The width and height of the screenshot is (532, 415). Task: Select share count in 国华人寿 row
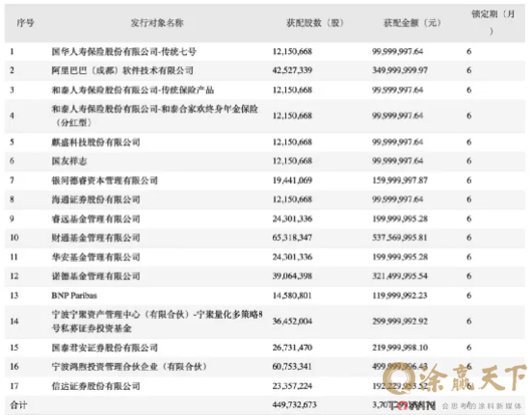(292, 52)
